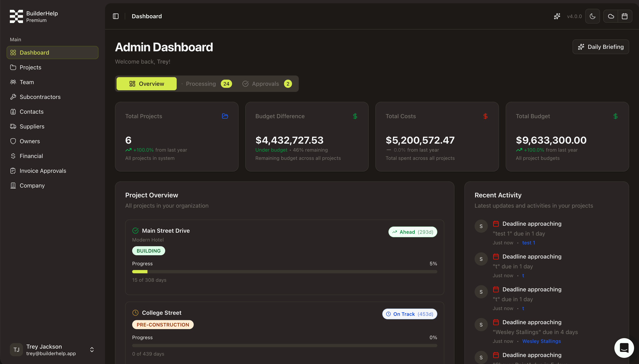Click the Total Projects trend arrow icon

128,150
